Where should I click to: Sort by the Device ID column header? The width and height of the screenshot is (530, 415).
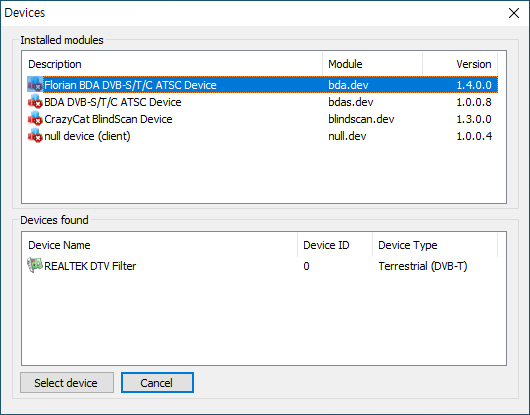[x=335, y=245]
